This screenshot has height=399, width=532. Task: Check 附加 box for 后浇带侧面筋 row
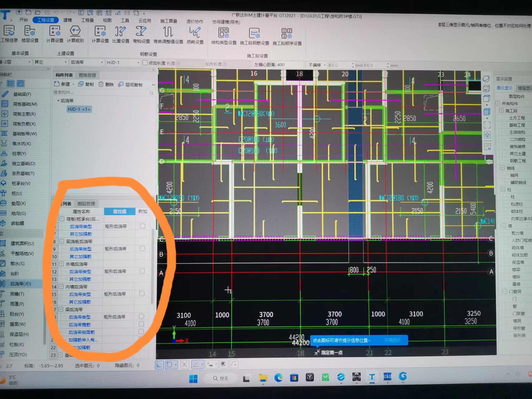pyautogui.click(x=141, y=331)
